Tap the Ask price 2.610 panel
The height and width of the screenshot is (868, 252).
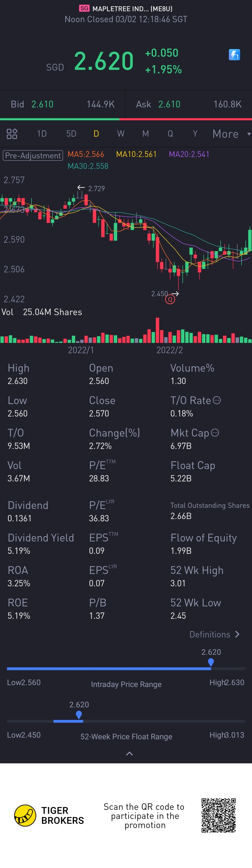click(188, 104)
